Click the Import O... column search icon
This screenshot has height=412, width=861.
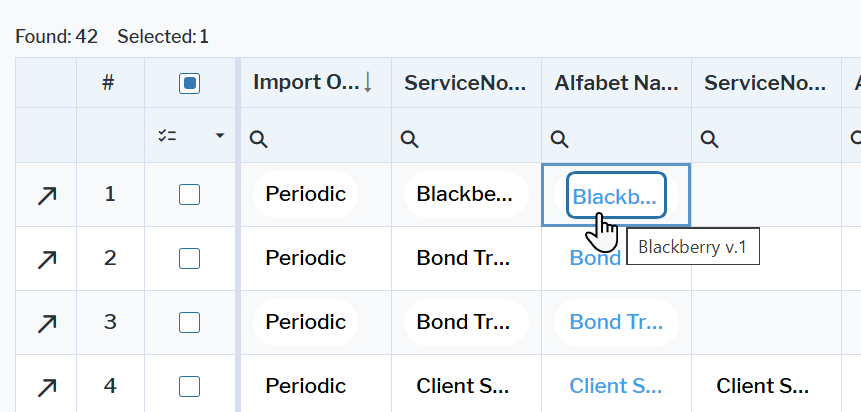(258, 139)
